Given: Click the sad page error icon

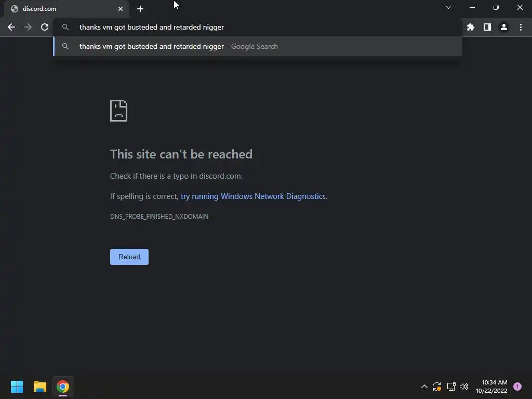Looking at the screenshot, I should pyautogui.click(x=119, y=111).
